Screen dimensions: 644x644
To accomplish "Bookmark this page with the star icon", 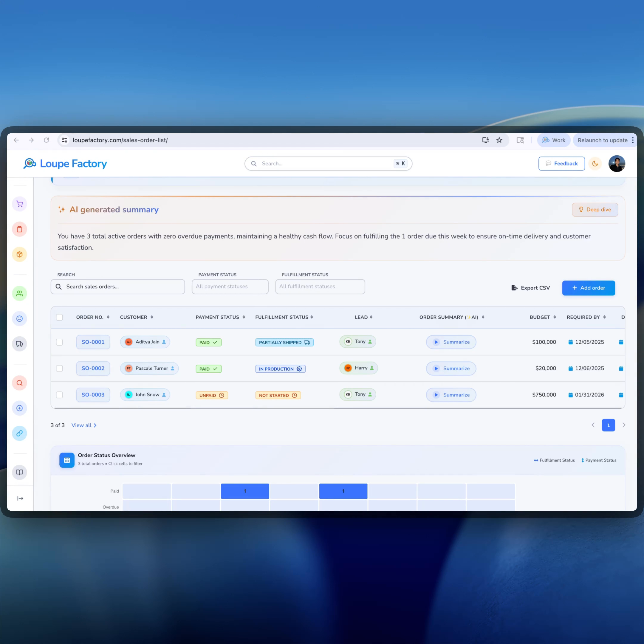I will click(499, 140).
